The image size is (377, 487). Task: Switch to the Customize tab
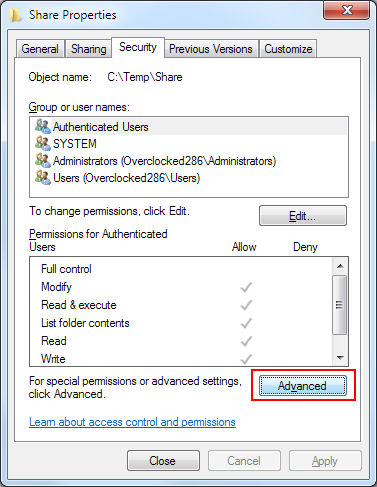click(x=288, y=49)
